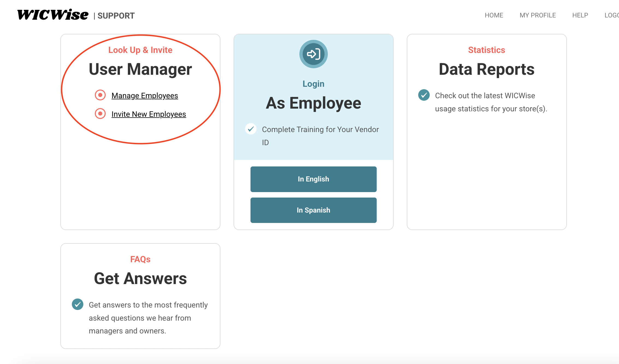The image size is (619, 364).
Task: Click the As Employee heading
Action: pos(313,103)
